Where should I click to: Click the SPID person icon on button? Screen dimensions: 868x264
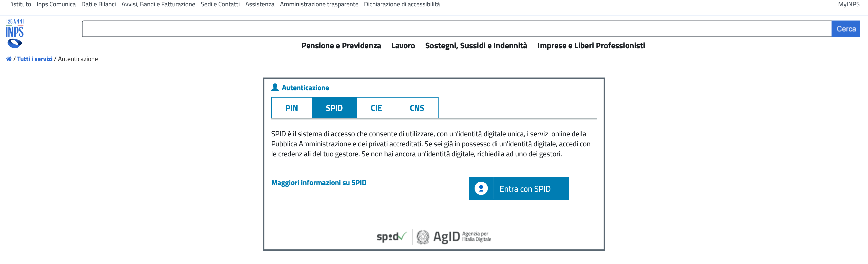[x=481, y=189]
